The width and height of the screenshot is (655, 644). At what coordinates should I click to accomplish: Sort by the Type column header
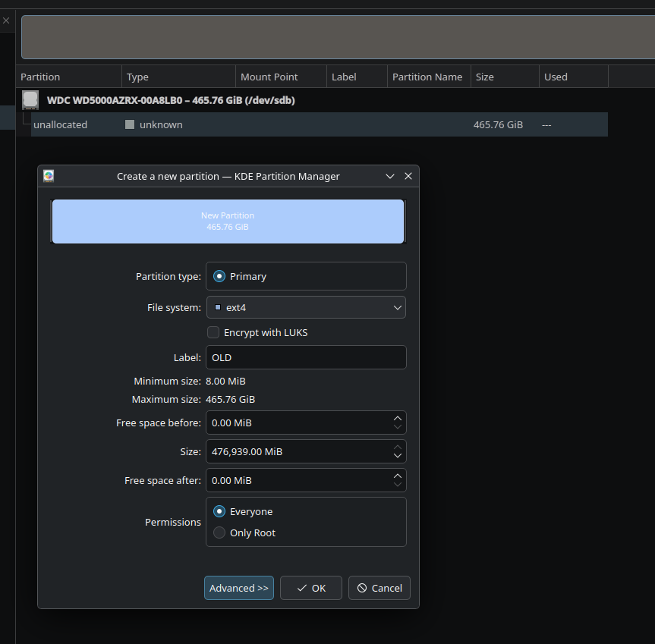point(179,77)
